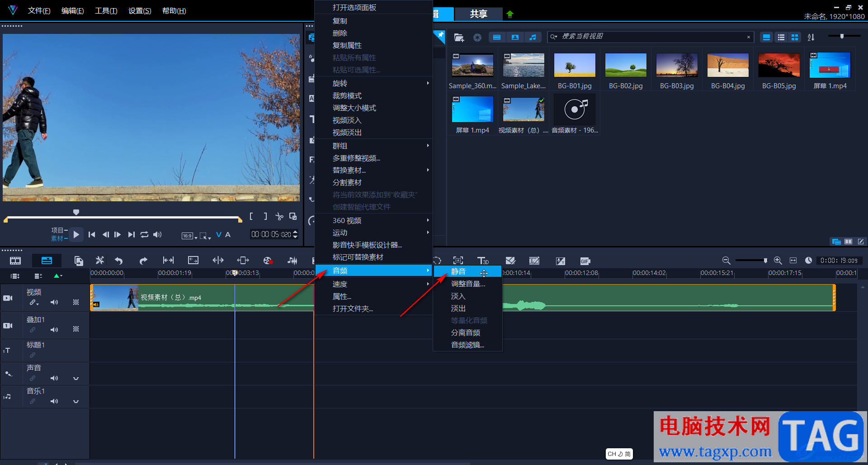Click the Play button in preview
This screenshot has width=868, height=465.
(x=76, y=234)
